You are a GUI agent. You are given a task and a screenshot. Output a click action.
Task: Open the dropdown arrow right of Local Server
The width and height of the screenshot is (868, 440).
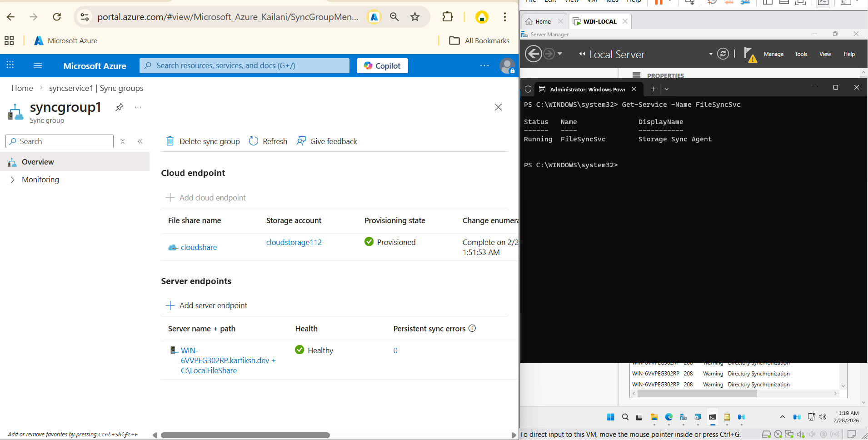coord(711,54)
